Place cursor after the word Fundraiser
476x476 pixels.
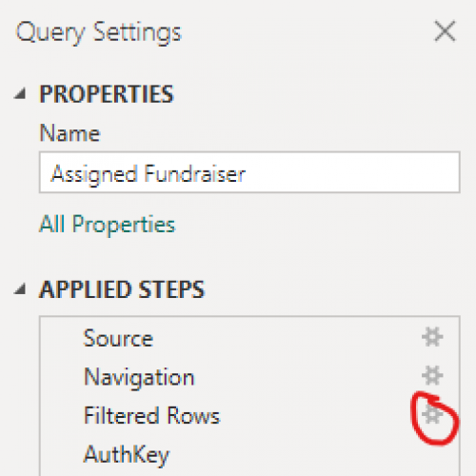[x=248, y=173]
